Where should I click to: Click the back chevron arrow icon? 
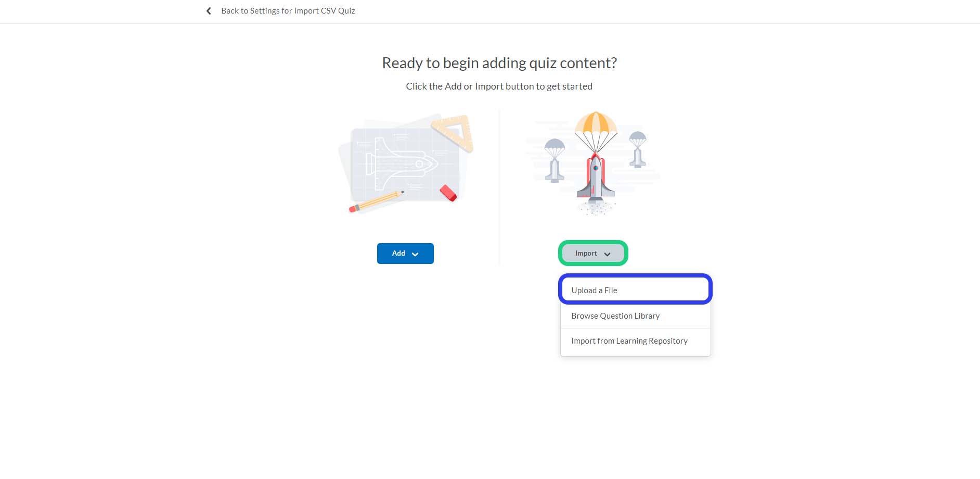(x=209, y=11)
